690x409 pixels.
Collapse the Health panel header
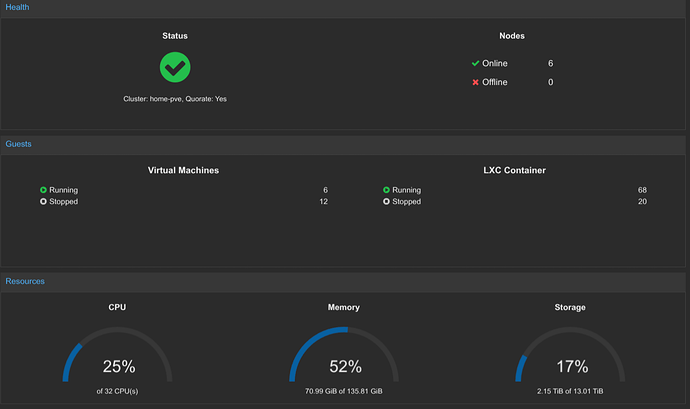coord(343,7)
